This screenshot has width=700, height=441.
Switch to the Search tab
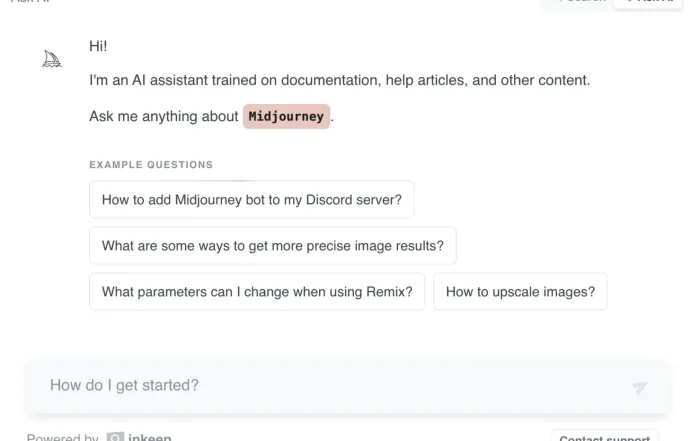(x=578, y=2)
